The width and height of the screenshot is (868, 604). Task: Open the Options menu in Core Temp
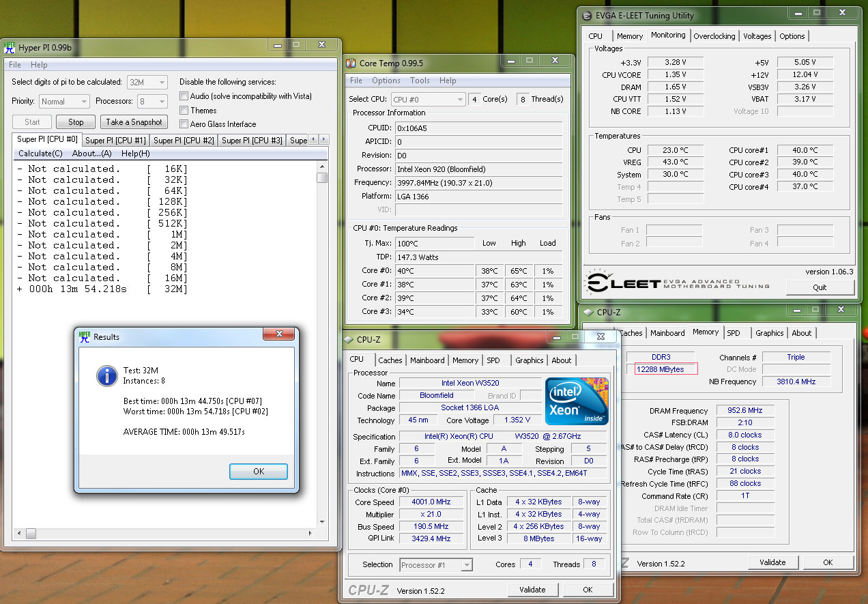coord(386,81)
